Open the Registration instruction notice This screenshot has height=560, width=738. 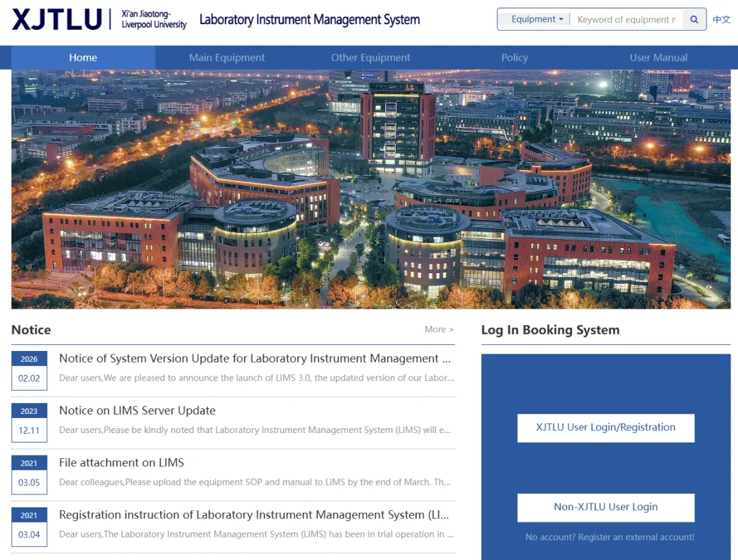tap(254, 515)
